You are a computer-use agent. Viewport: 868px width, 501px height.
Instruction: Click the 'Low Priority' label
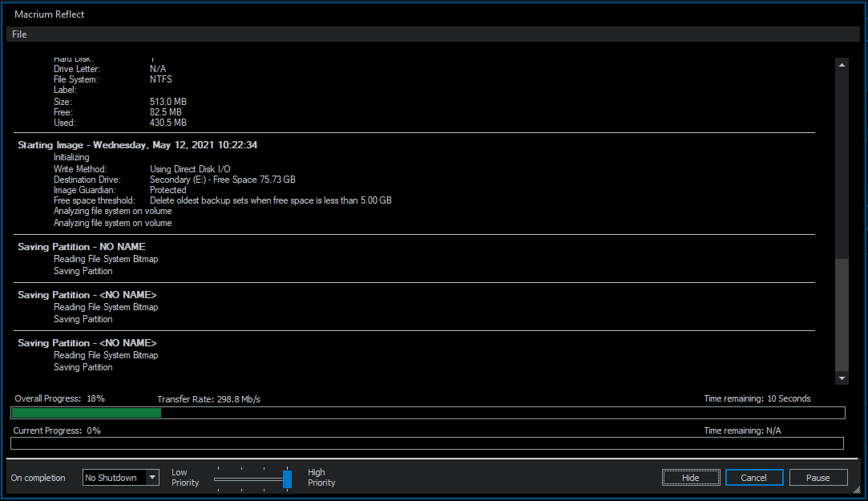pyautogui.click(x=185, y=477)
